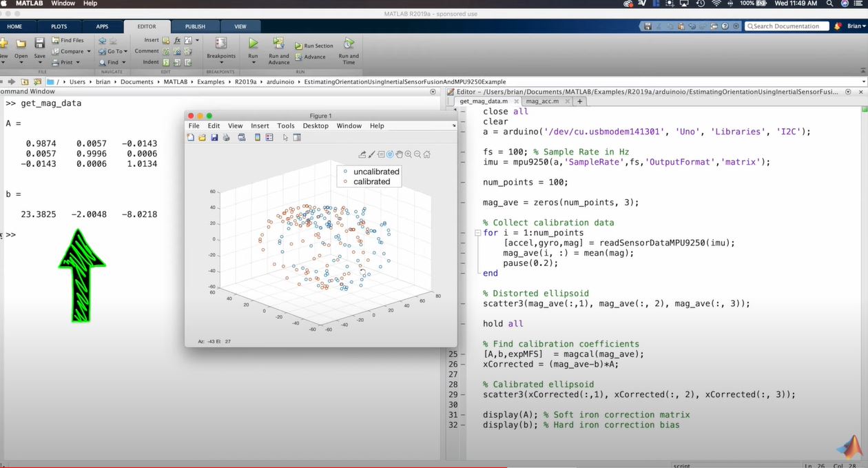Click the Run Section icon
This screenshot has height=468, width=868.
pos(299,46)
